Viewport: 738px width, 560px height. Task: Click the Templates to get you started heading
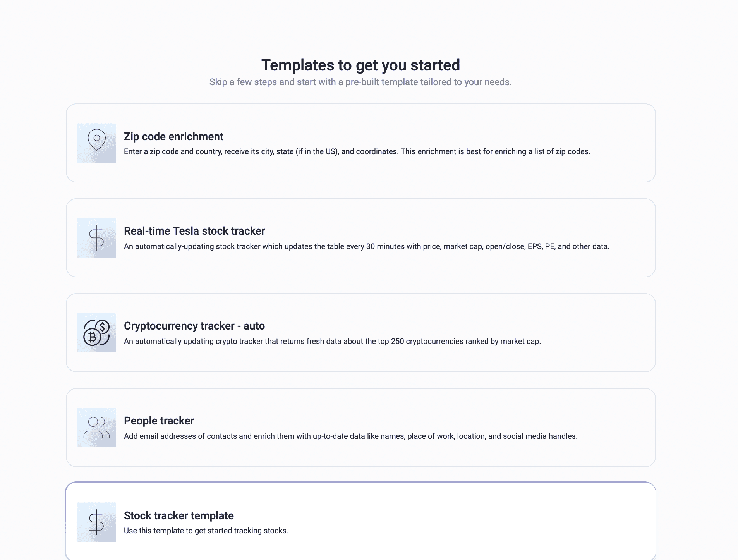coord(360,65)
